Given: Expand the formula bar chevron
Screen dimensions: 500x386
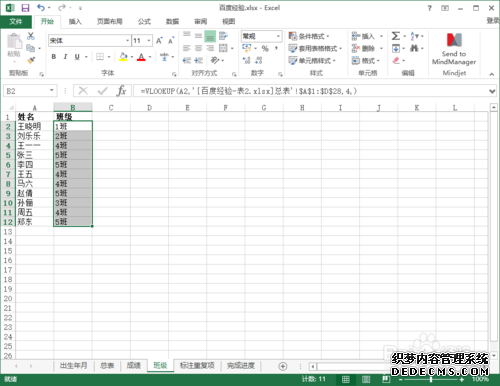Looking at the screenshot, I should [x=492, y=91].
